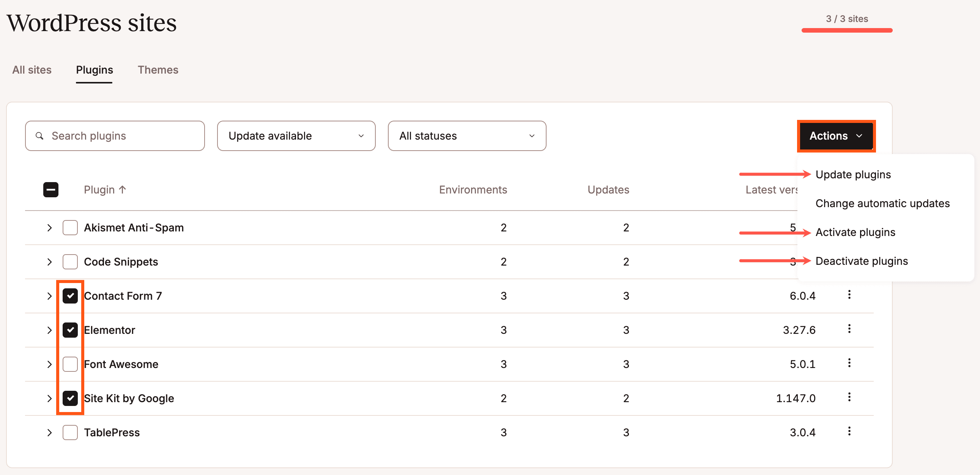
Task: Toggle the select-all header checkbox
Action: (51, 190)
